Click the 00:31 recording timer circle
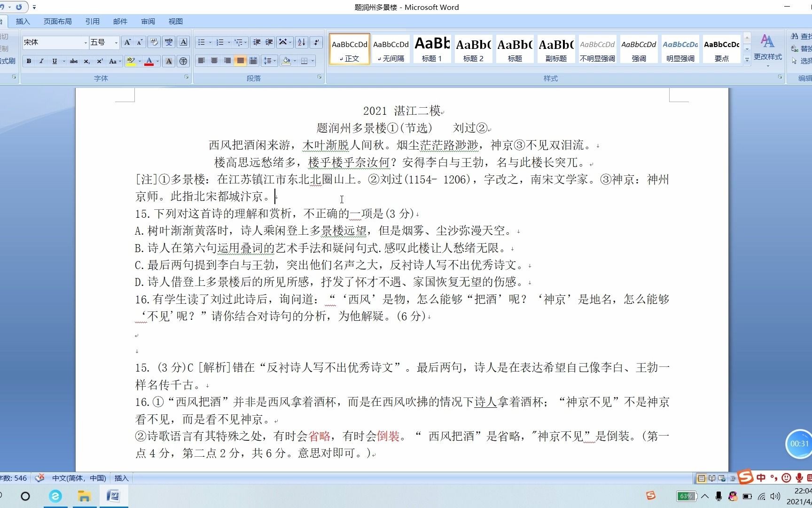The width and height of the screenshot is (812, 508). 799,444
